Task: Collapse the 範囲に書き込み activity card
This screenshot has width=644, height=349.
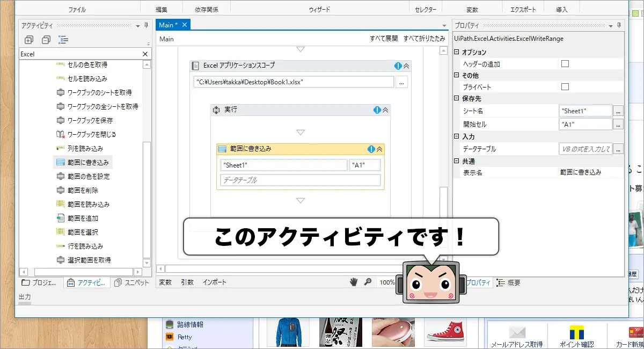Action: (x=379, y=149)
